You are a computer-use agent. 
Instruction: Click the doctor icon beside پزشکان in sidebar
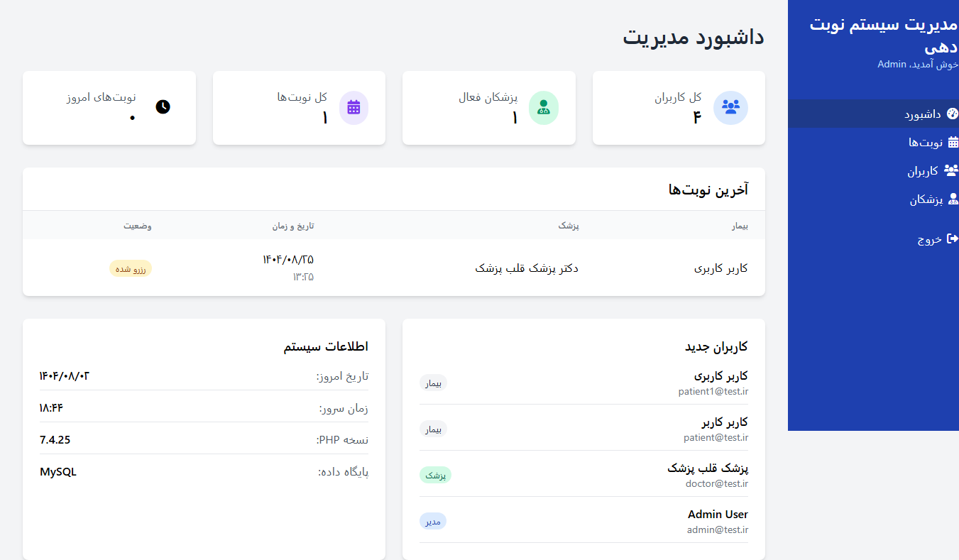(953, 199)
